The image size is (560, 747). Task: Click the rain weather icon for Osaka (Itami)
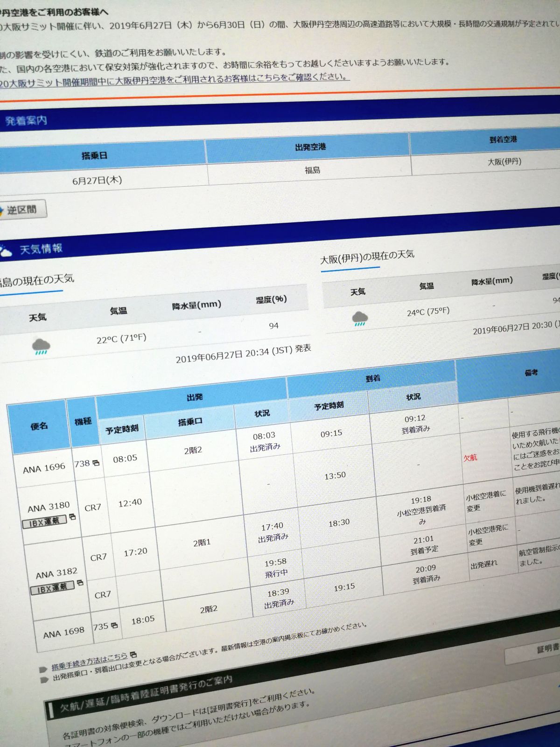point(360,319)
